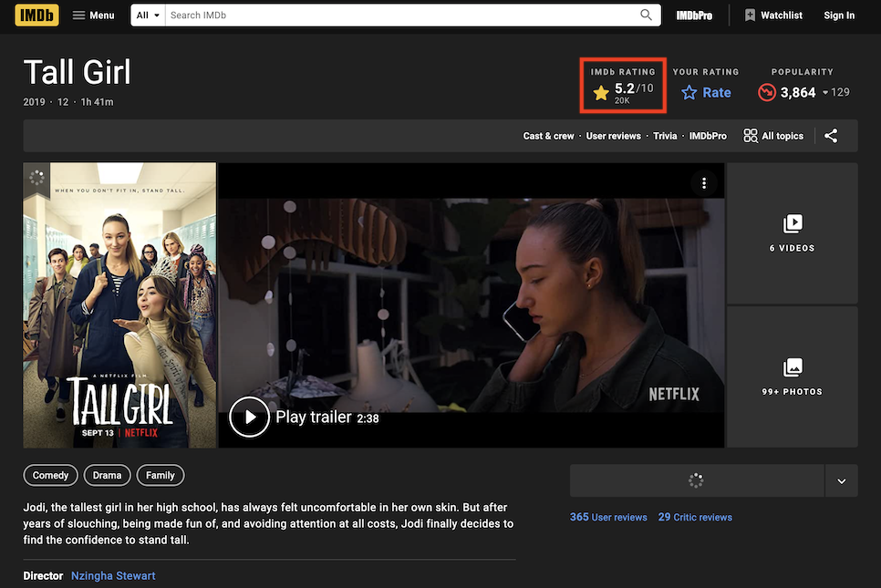Click the popularity change value 129
This screenshot has height=588, width=881.
pyautogui.click(x=840, y=92)
